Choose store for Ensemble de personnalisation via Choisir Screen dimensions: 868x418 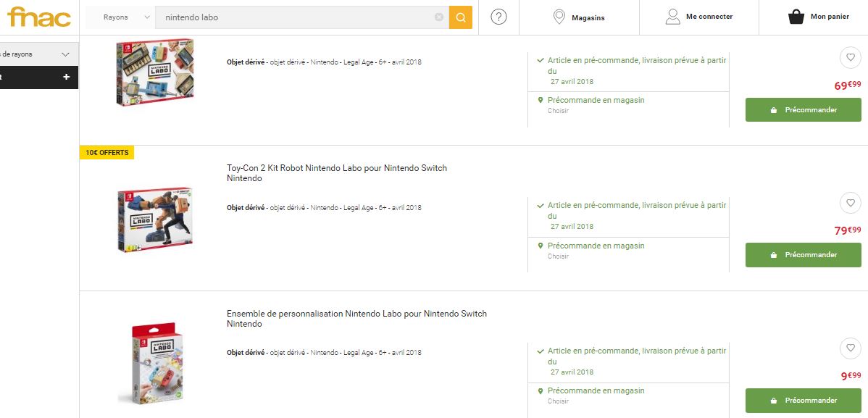coord(558,401)
